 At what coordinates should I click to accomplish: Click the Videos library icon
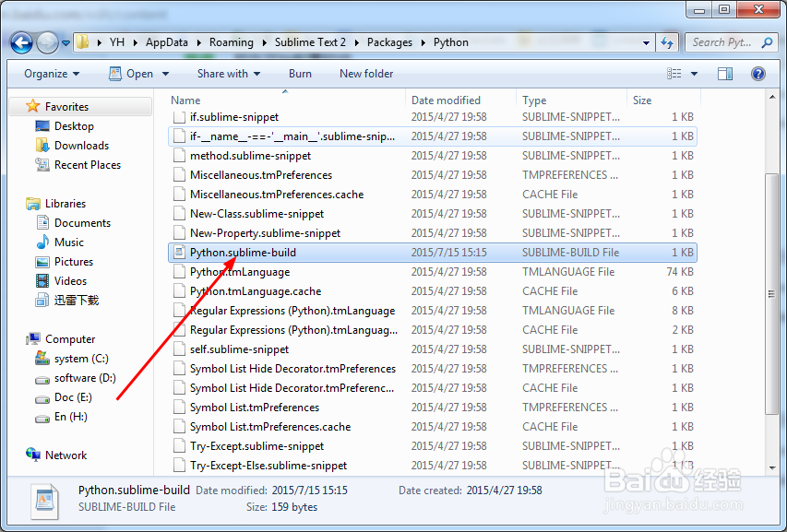coord(42,281)
